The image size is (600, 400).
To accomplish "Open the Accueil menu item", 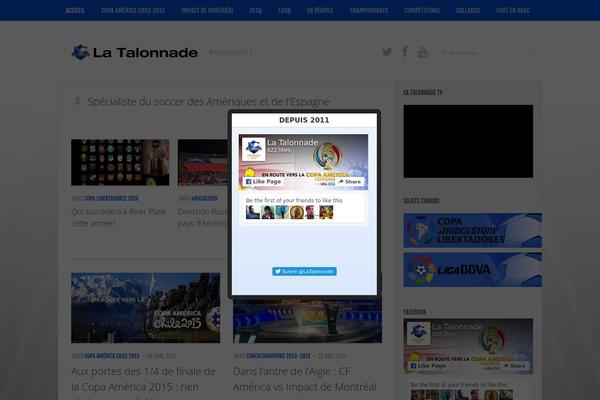I will click(x=75, y=11).
